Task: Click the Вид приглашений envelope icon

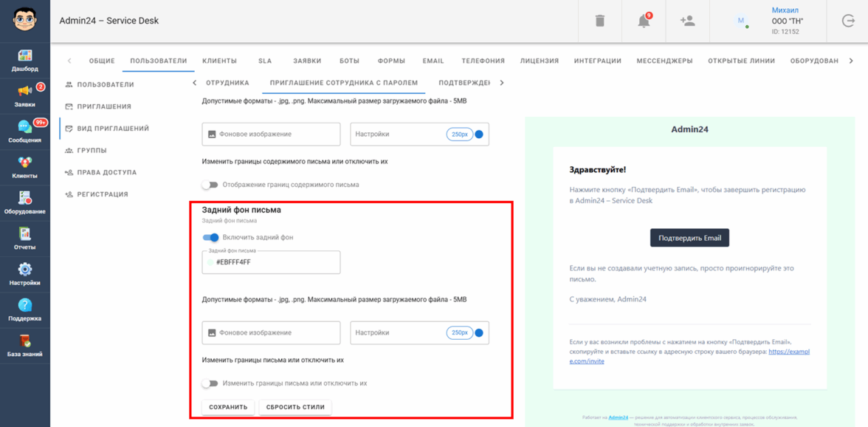Action: 69,129
